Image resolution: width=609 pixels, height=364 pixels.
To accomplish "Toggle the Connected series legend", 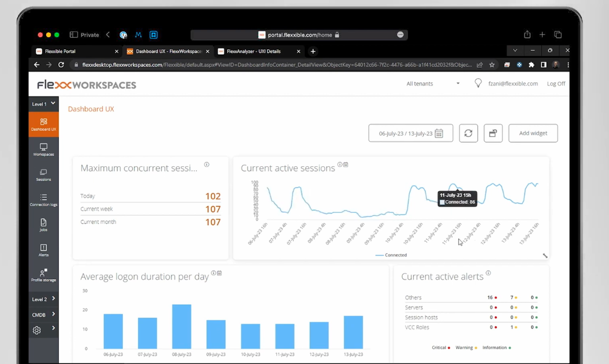I will pyautogui.click(x=391, y=255).
